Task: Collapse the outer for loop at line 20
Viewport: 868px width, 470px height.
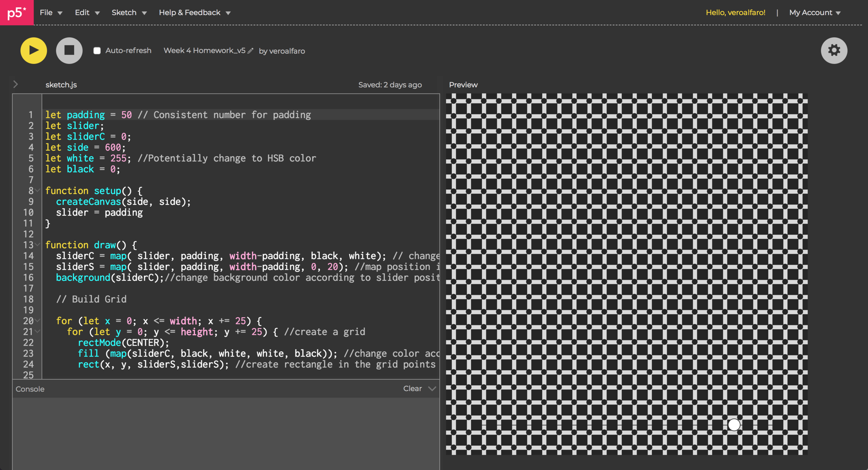Action: click(x=37, y=320)
